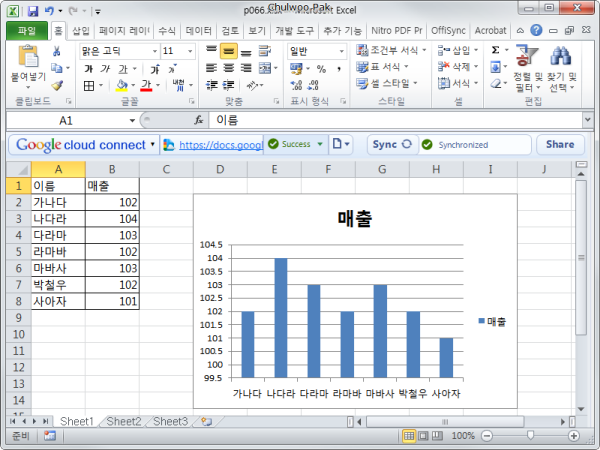Click the insert function fx button
600x450 pixels.
click(198, 120)
